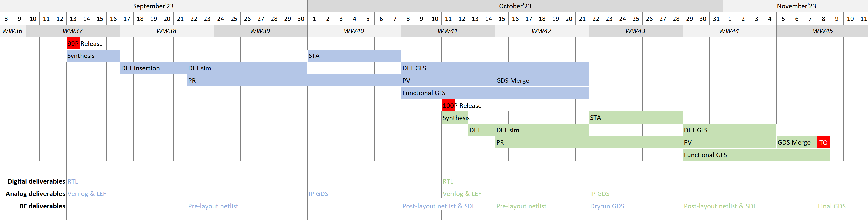868x220 pixels.
Task: Select the blue Synthesis bar in WW37
Action: point(93,56)
